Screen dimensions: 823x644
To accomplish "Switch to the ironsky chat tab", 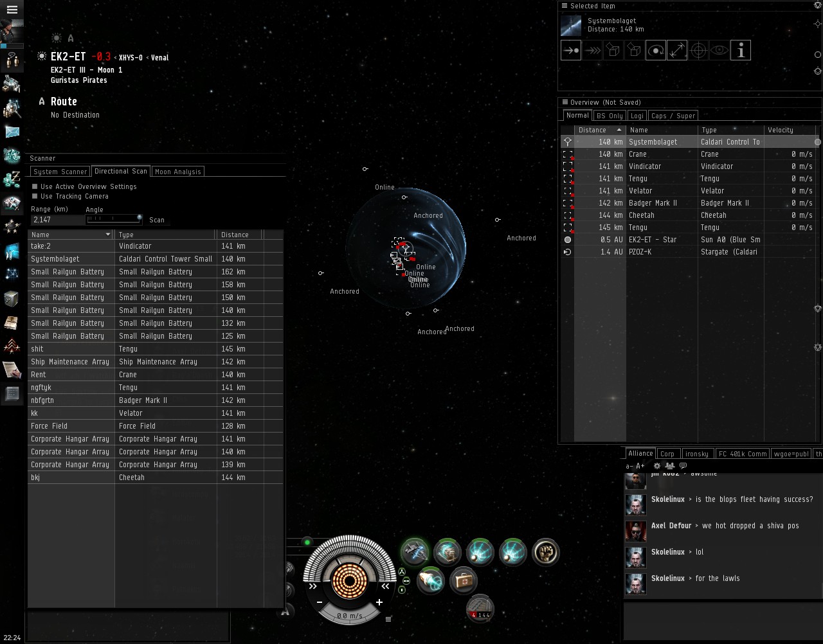I will [x=697, y=454].
